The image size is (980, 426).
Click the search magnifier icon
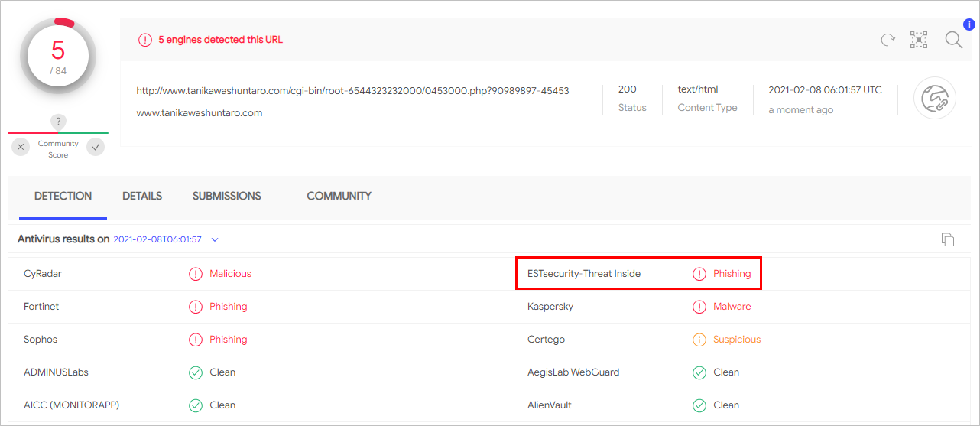coord(953,40)
